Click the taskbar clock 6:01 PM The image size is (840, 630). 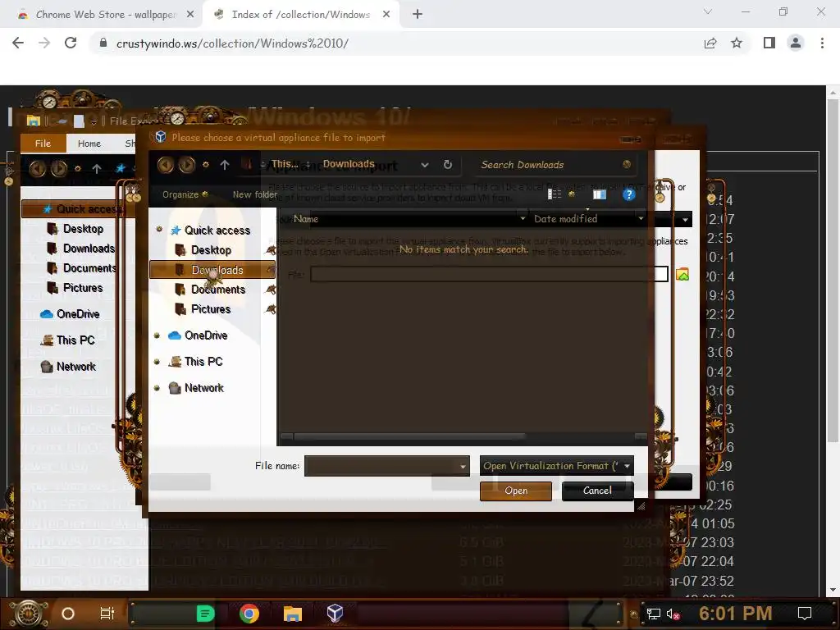pyautogui.click(x=735, y=614)
